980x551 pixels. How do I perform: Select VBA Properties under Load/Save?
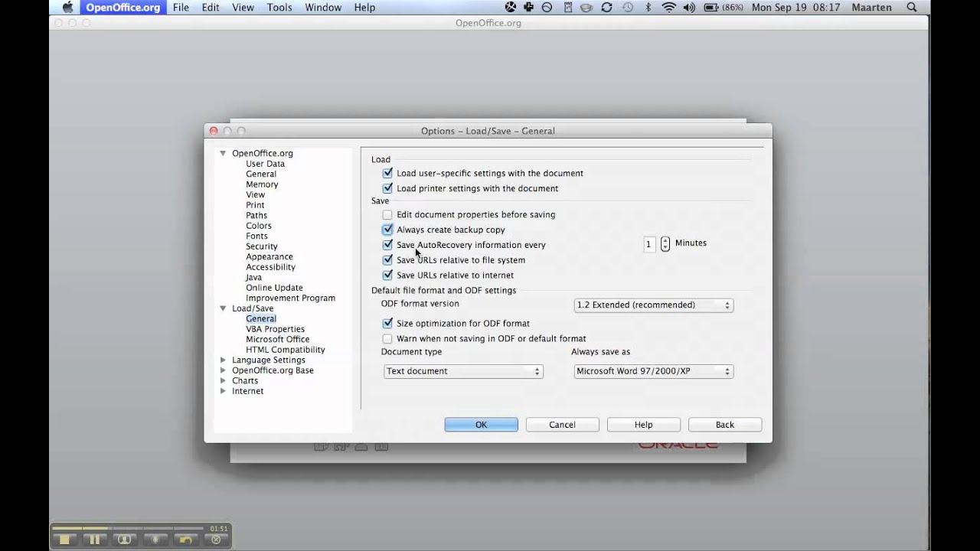(275, 329)
